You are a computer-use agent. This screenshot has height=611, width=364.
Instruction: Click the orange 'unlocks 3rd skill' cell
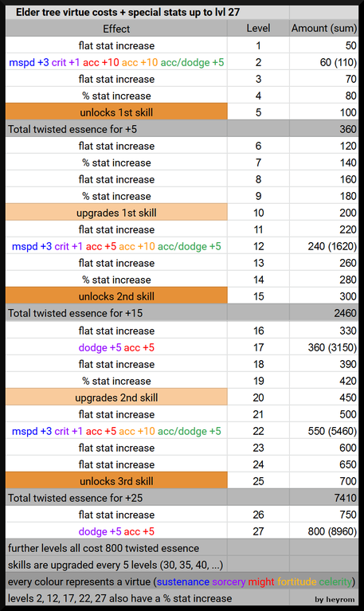click(116, 481)
